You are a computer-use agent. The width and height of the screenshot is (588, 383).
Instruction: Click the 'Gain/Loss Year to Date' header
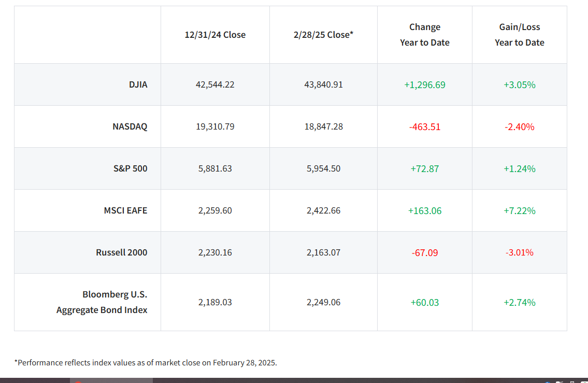tap(520, 35)
